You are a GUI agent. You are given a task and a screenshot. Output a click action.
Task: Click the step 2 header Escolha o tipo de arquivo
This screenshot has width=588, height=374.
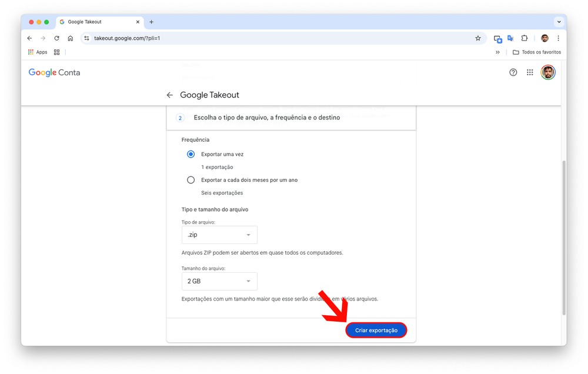(291, 118)
